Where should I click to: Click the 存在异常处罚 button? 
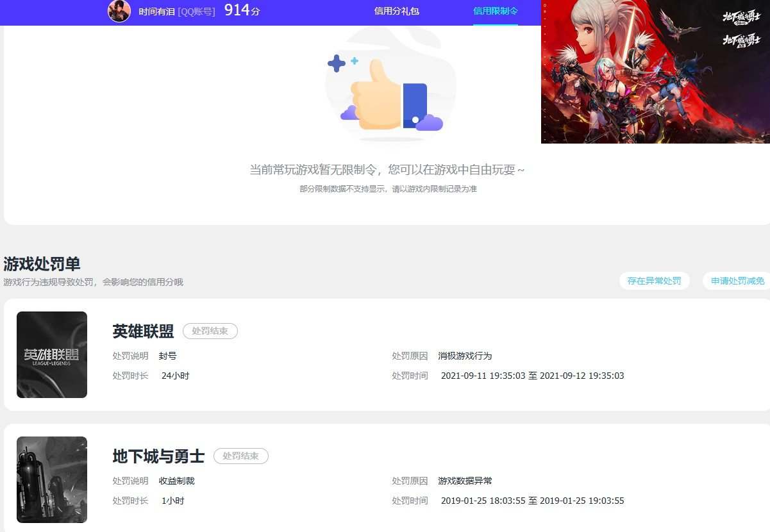(x=655, y=281)
